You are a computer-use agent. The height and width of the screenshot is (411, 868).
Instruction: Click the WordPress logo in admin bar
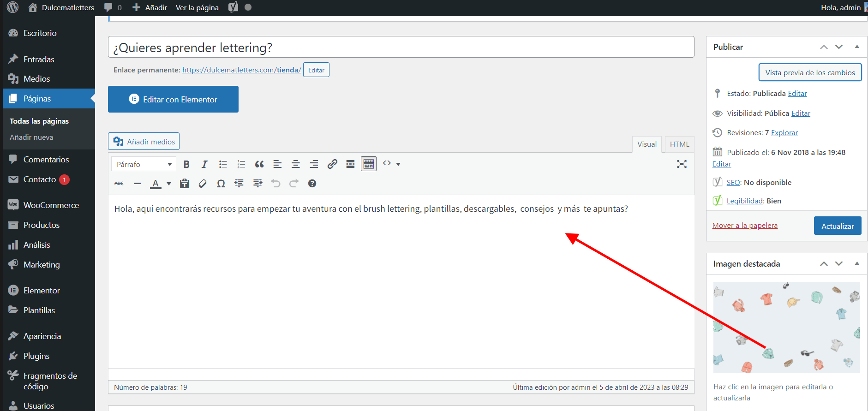click(13, 7)
